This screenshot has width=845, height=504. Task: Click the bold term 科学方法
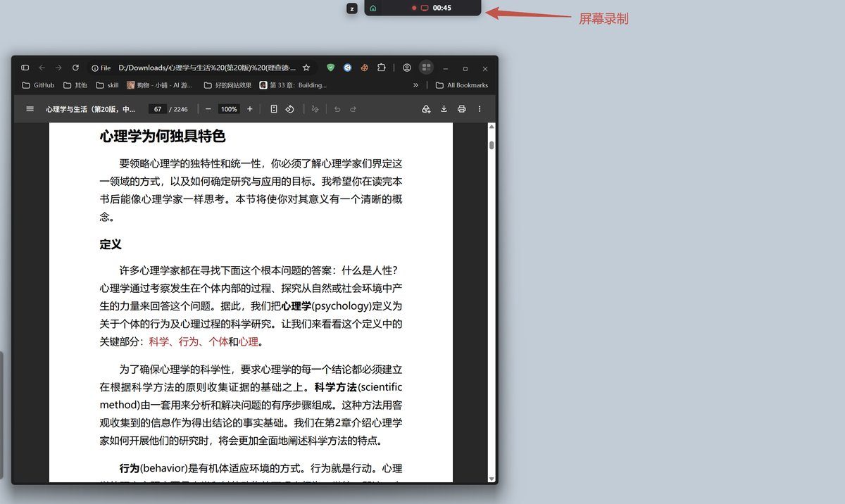click(x=335, y=386)
